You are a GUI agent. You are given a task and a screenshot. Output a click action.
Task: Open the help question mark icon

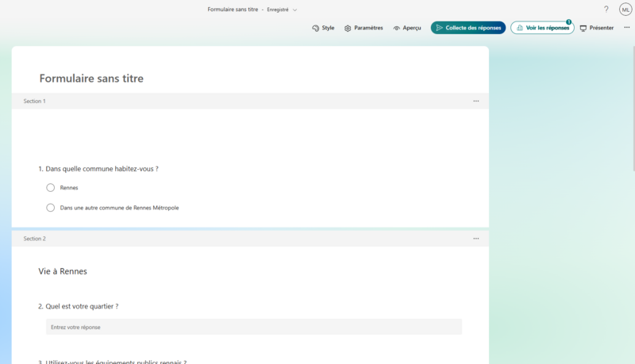click(x=606, y=10)
